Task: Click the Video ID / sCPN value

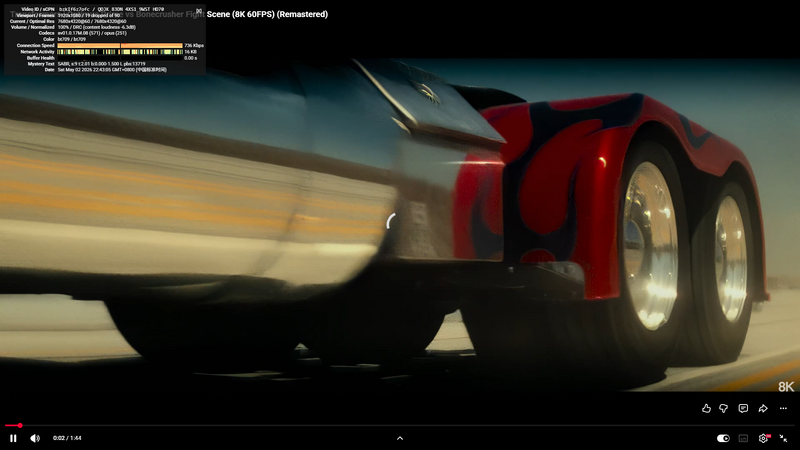Action: point(111,9)
